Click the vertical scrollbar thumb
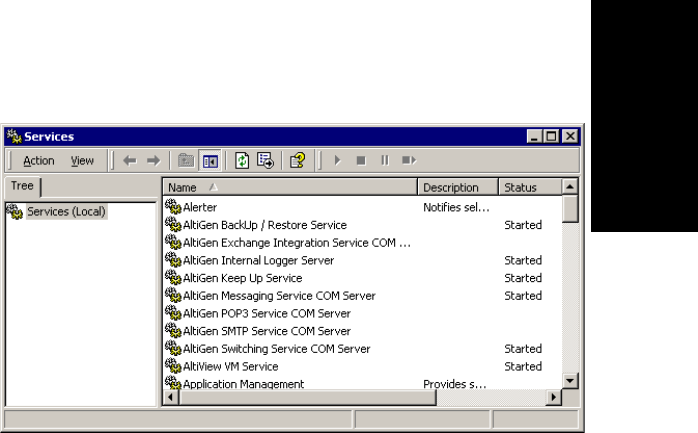Viewport: 698px width, 433px height. tap(570, 209)
